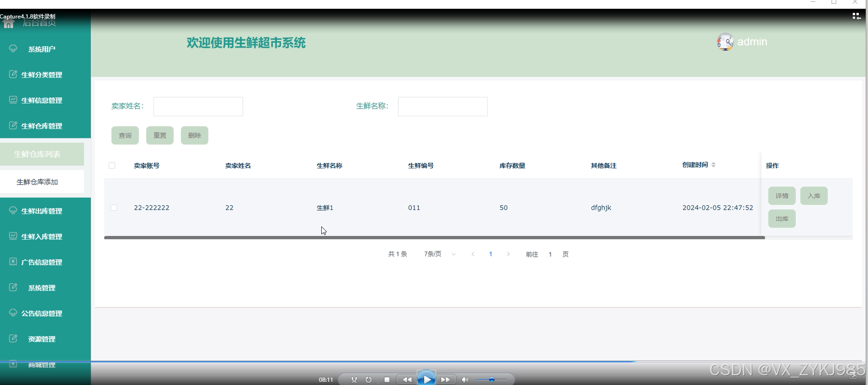Click the 011 code cell
Screen dimensions: 868x385
pos(414,207)
